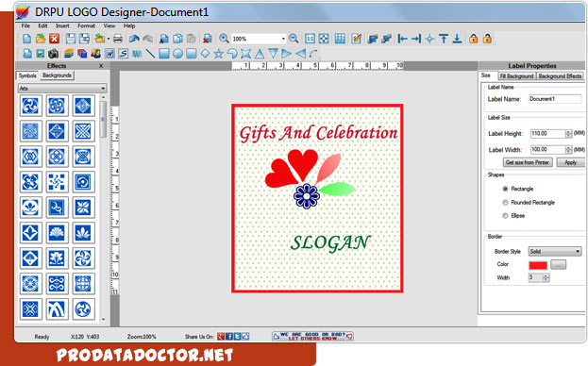
Task: Switch to the Background Effects tab
Action: click(560, 76)
